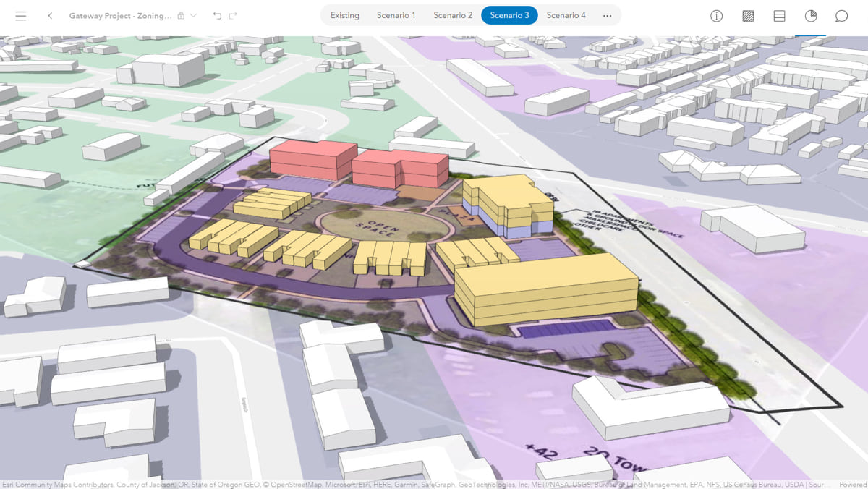Screen dimensions: 868x489
Task: Select the large yellow building near parking
Action: tap(547, 289)
